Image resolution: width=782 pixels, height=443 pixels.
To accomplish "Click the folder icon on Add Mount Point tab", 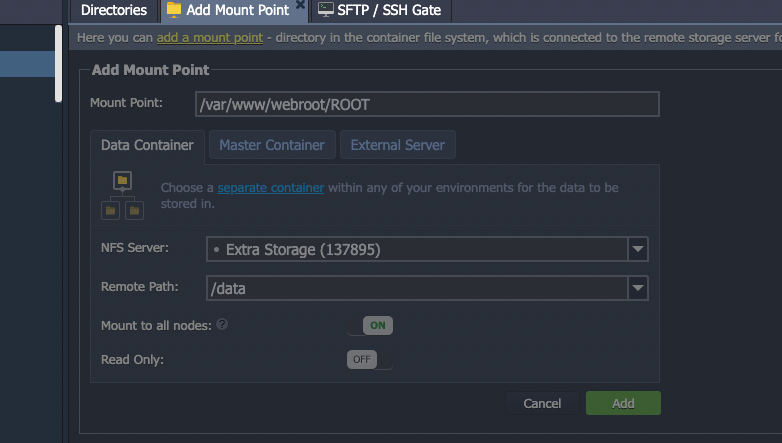I will click(x=174, y=10).
